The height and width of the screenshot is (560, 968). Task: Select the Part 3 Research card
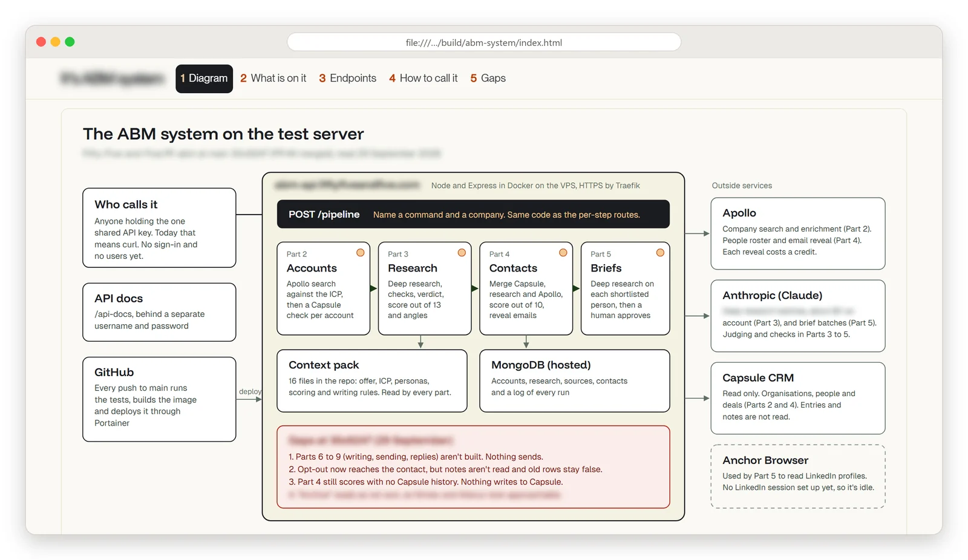tap(425, 288)
